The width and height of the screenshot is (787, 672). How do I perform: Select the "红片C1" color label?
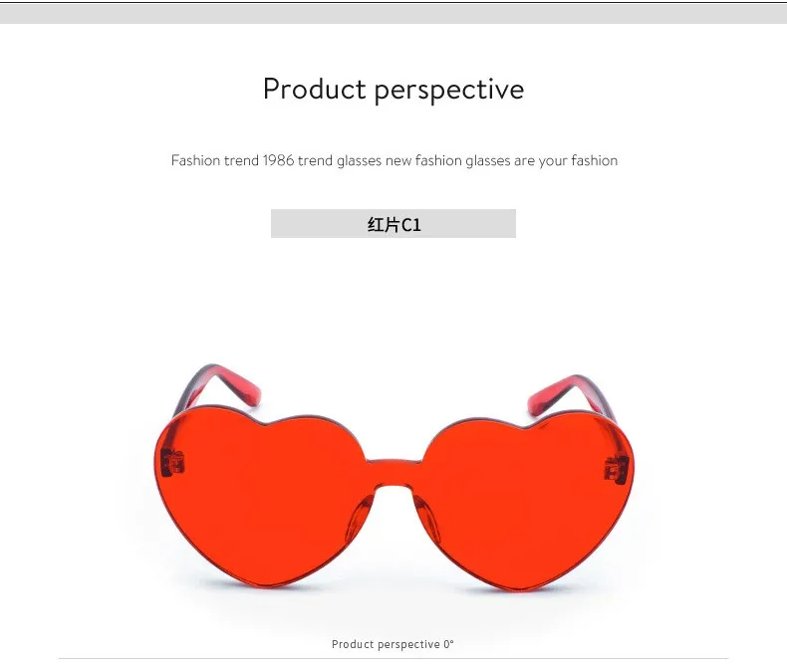[x=394, y=224]
